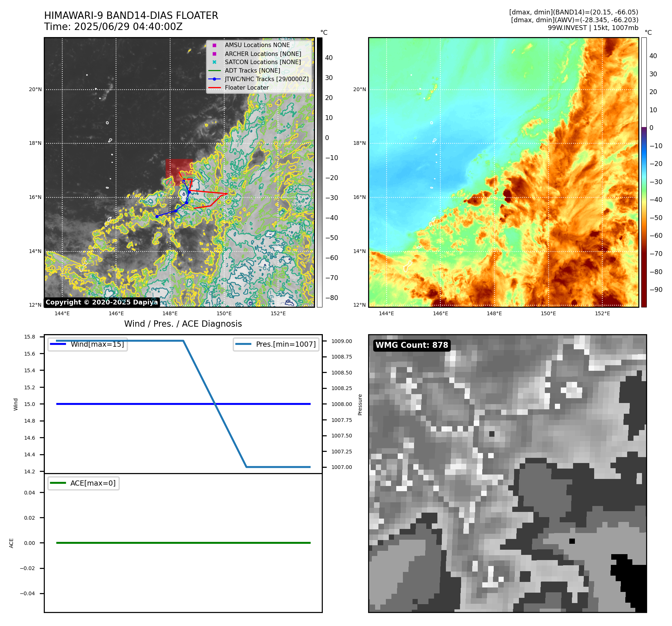Click the blue line sample in Wind[max=15] legend
Image resolution: width=672 pixels, height=626 pixels.
coord(58,344)
